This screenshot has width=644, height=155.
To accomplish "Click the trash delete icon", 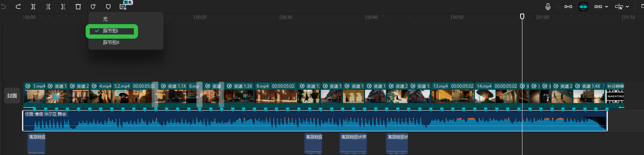I will pos(78,7).
